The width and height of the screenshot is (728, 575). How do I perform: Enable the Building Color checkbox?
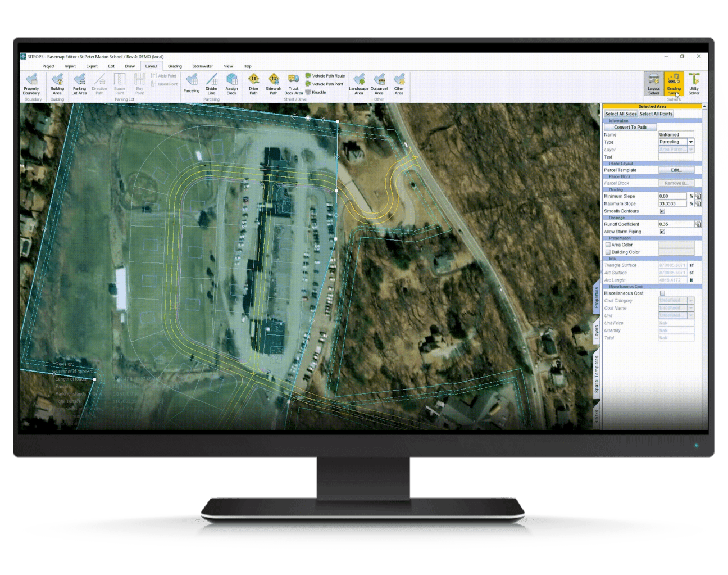click(x=608, y=252)
